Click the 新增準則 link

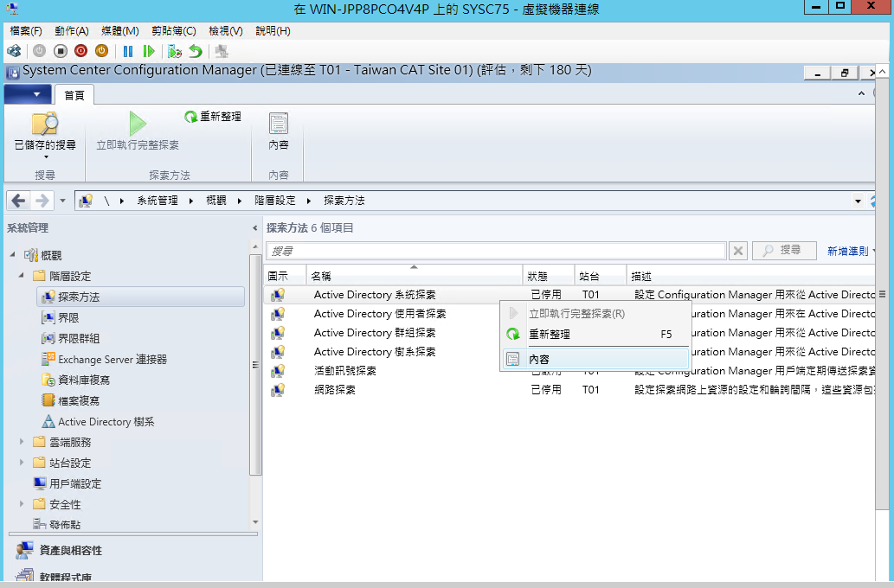click(x=848, y=251)
